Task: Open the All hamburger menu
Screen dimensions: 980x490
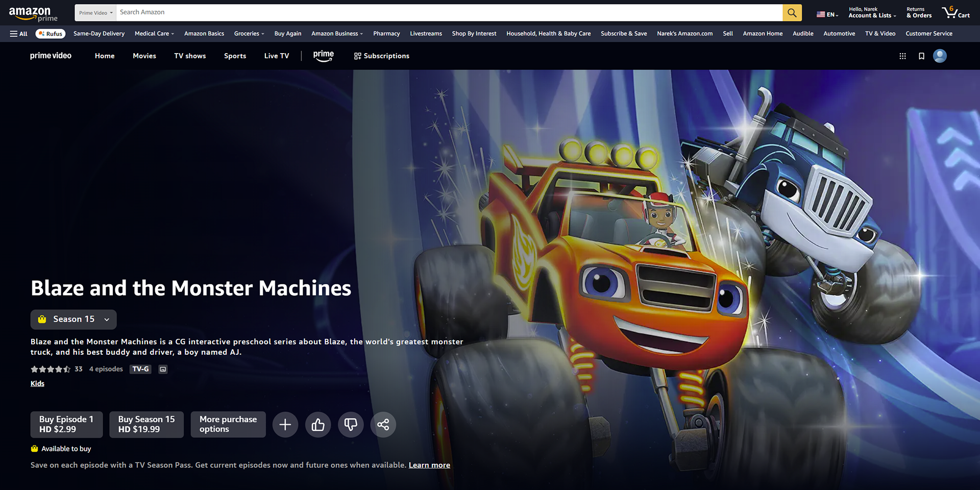Action: pyautogui.click(x=18, y=34)
